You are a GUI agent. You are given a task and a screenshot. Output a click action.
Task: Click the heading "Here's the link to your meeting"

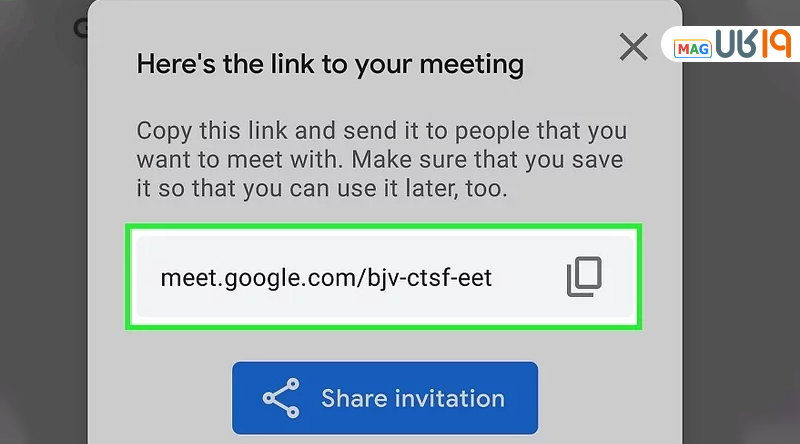tap(330, 65)
